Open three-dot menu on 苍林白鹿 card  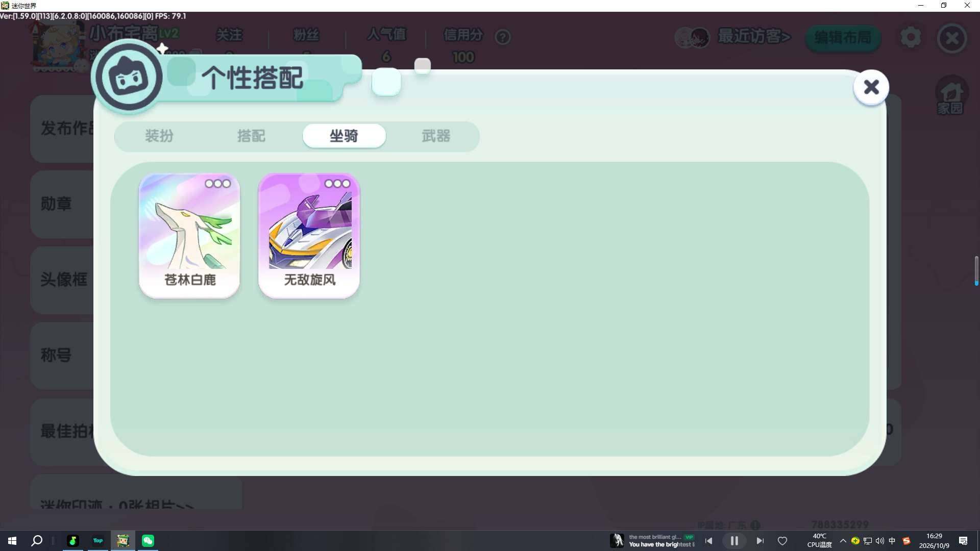point(218,184)
